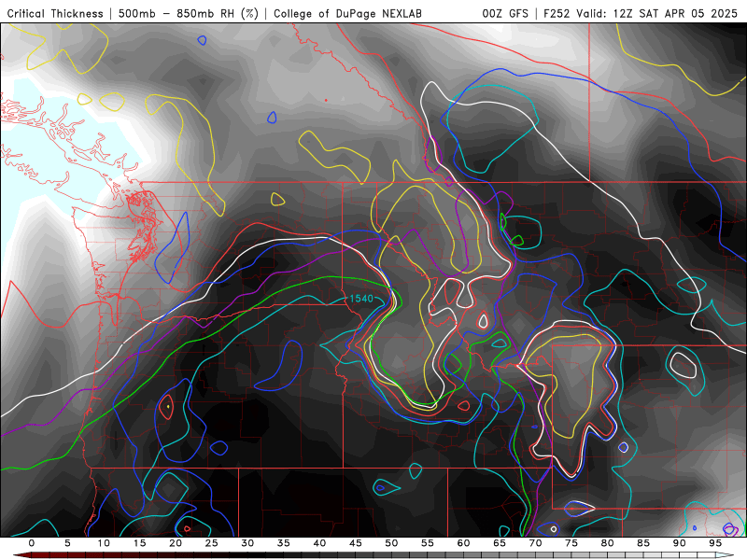Click the colorbar label "45"

(x=356, y=543)
